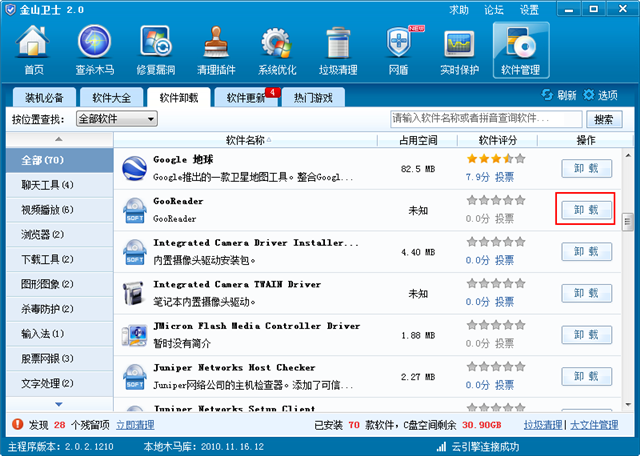This screenshot has width=640, height=456.
Task: Expand category list with down arrow
Action: pyautogui.click(x=59, y=404)
